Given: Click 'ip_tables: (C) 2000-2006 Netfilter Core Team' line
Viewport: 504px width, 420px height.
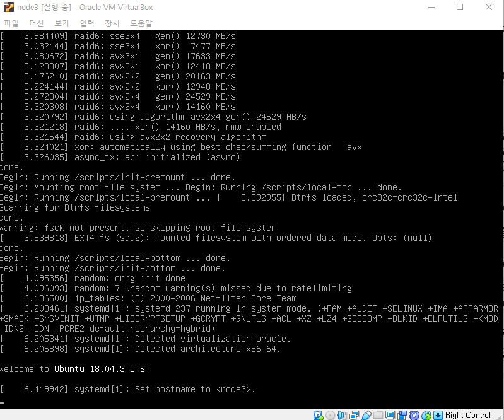Looking at the screenshot, I should pyautogui.click(x=148, y=298).
